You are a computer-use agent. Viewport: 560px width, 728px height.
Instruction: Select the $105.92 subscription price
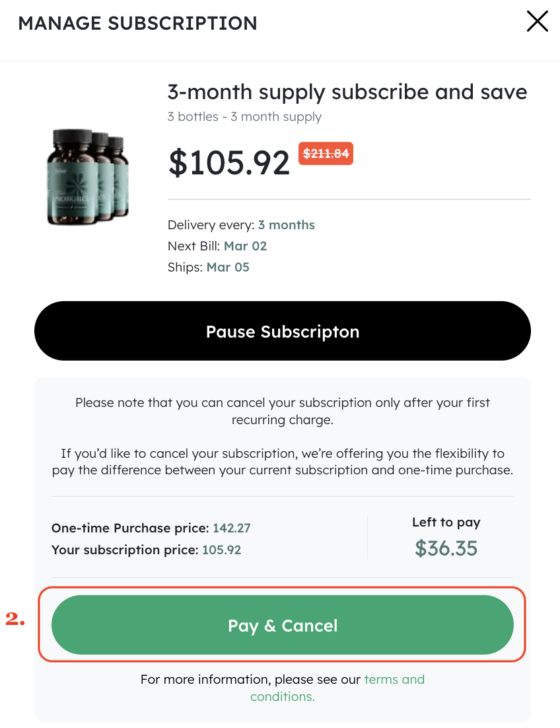click(x=229, y=163)
